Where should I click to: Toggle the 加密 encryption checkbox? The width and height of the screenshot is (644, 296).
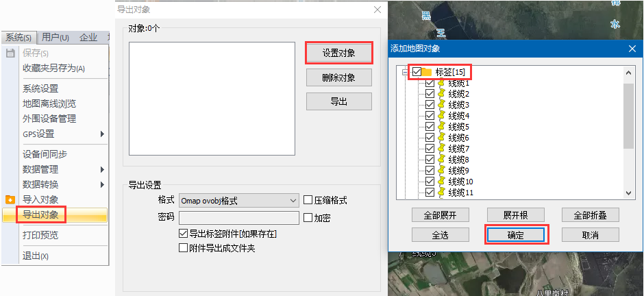pyautogui.click(x=308, y=218)
